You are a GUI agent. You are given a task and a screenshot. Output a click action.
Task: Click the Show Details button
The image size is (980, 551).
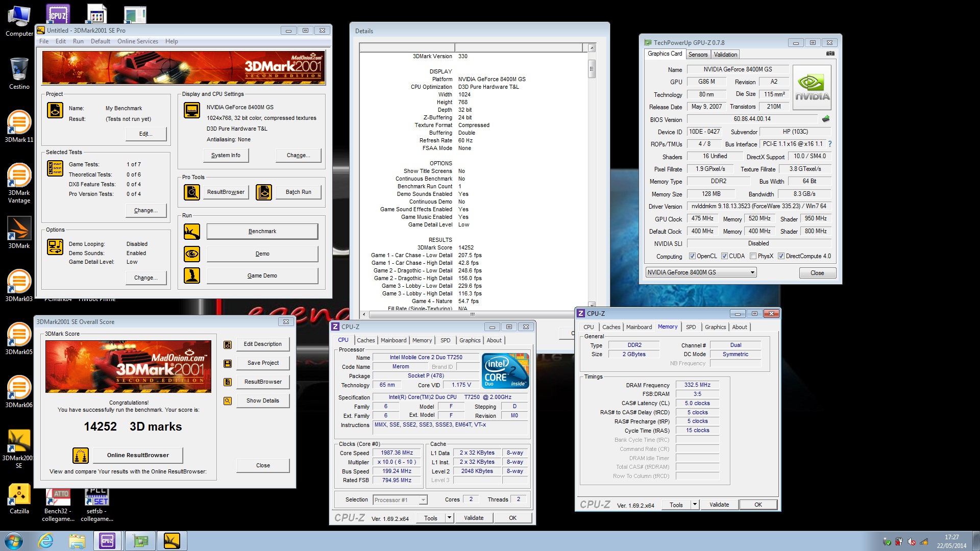point(263,401)
